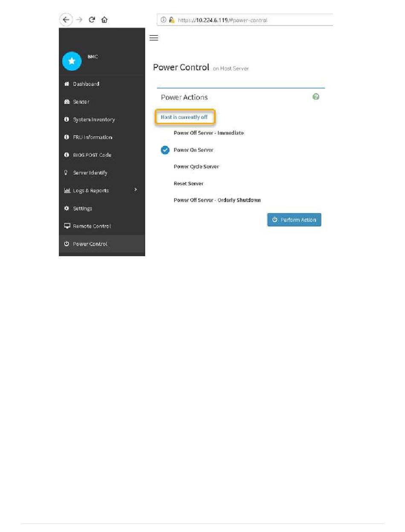Click the Settings gear icon

tap(67, 208)
